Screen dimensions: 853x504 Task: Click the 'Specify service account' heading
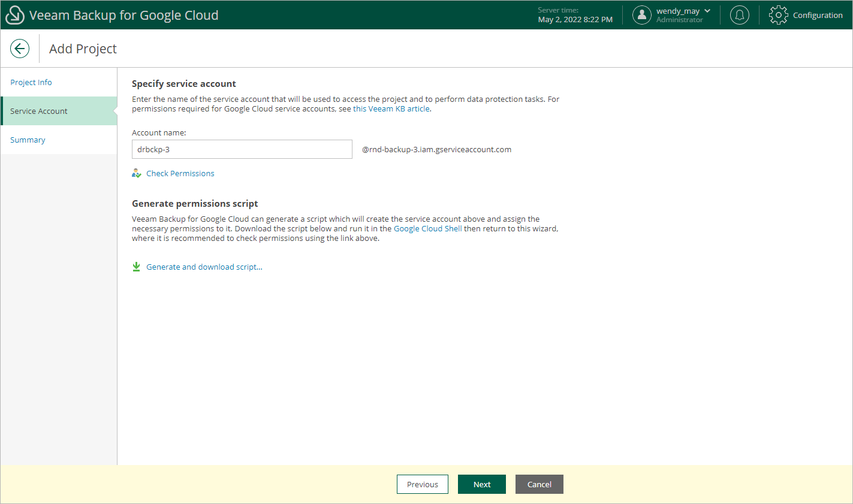(184, 83)
